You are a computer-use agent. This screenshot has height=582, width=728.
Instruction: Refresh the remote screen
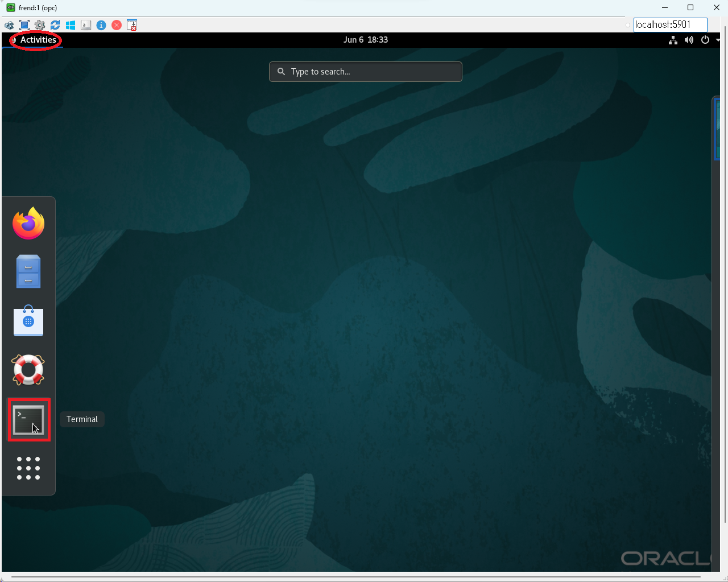(x=55, y=25)
